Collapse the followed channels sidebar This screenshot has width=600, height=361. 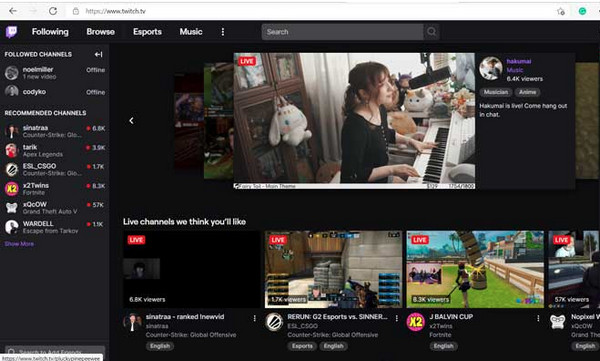pyautogui.click(x=98, y=54)
